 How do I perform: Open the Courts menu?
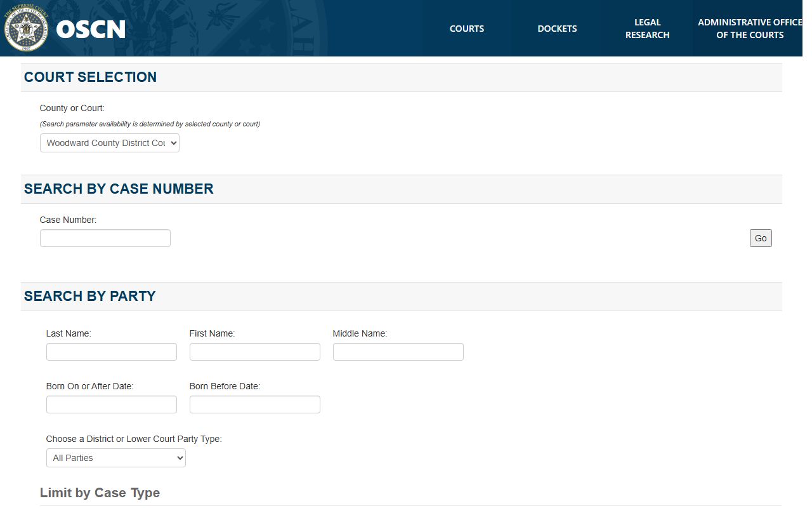click(x=466, y=29)
